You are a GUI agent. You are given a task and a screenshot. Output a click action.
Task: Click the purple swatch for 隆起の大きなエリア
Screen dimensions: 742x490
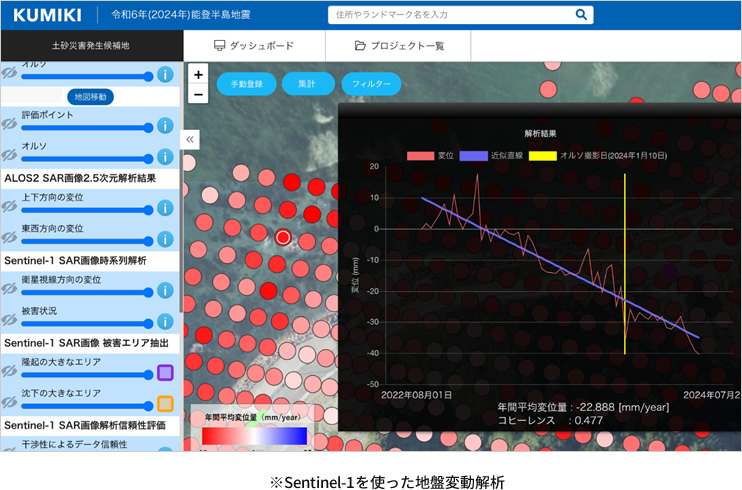(x=165, y=373)
